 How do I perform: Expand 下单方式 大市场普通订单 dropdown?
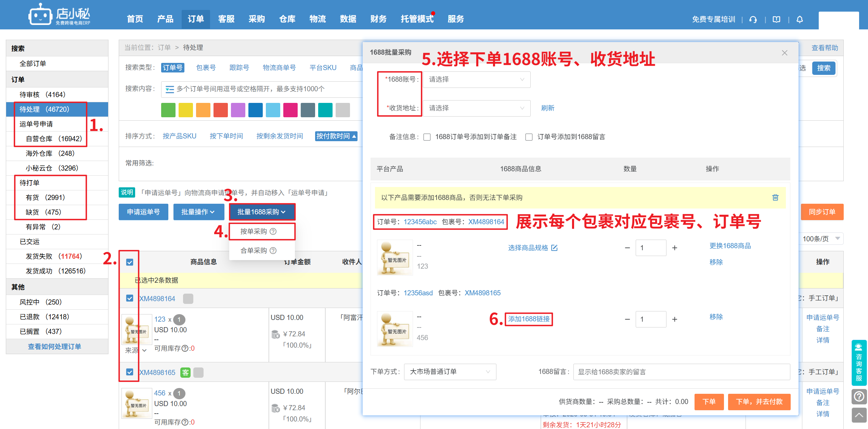450,372
